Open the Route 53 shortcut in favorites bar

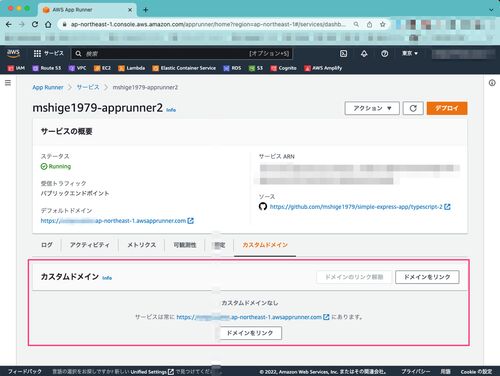coord(47,68)
